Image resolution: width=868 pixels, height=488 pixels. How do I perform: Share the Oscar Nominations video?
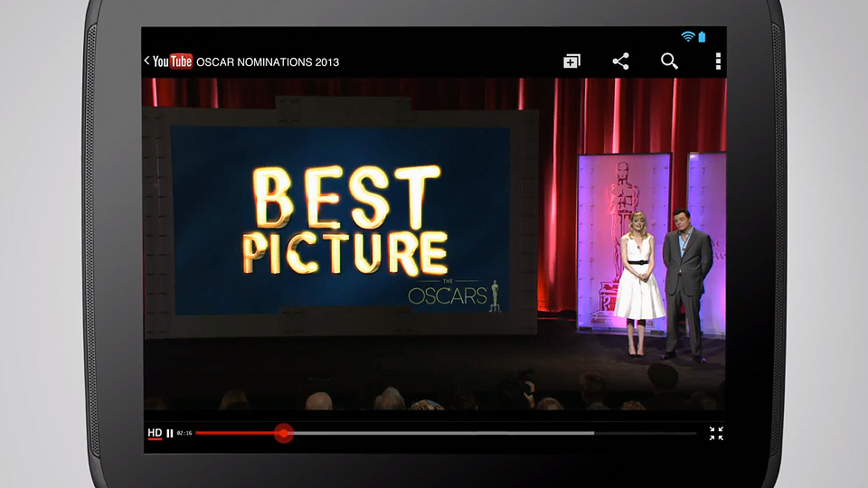coord(620,61)
